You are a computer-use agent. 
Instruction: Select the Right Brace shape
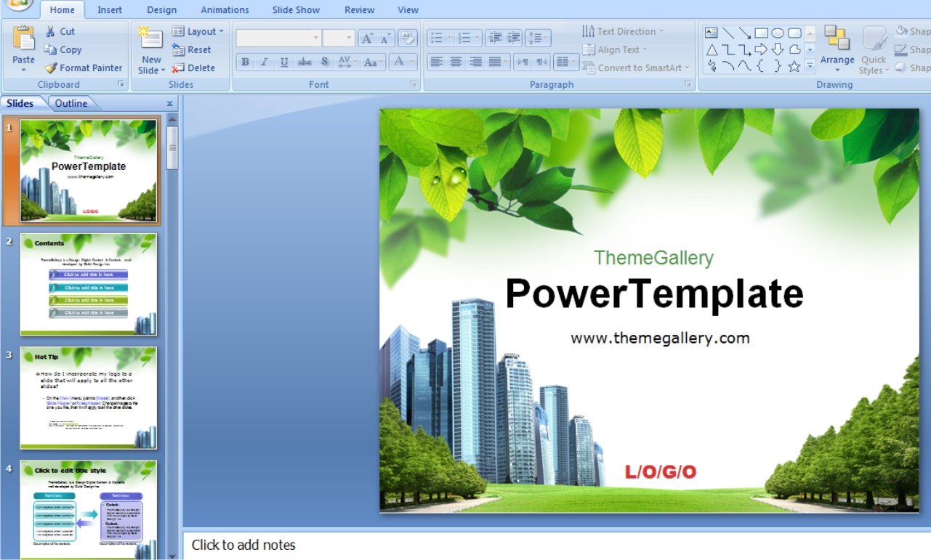tap(778, 66)
